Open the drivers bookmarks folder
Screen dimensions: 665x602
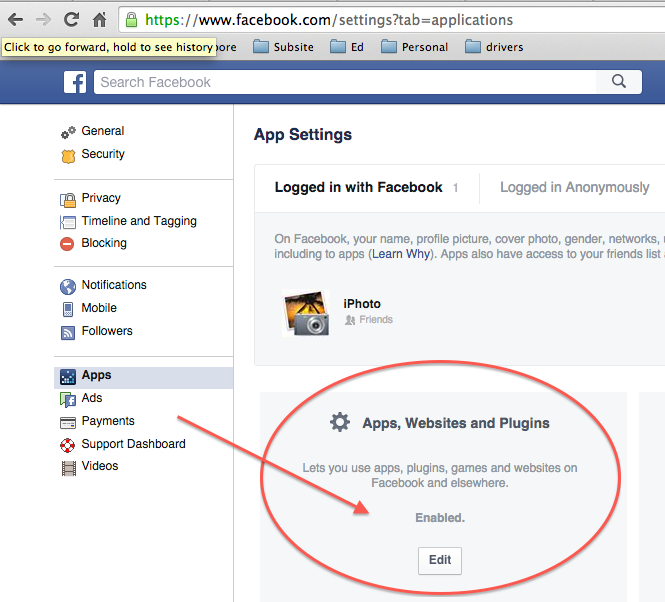[494, 47]
